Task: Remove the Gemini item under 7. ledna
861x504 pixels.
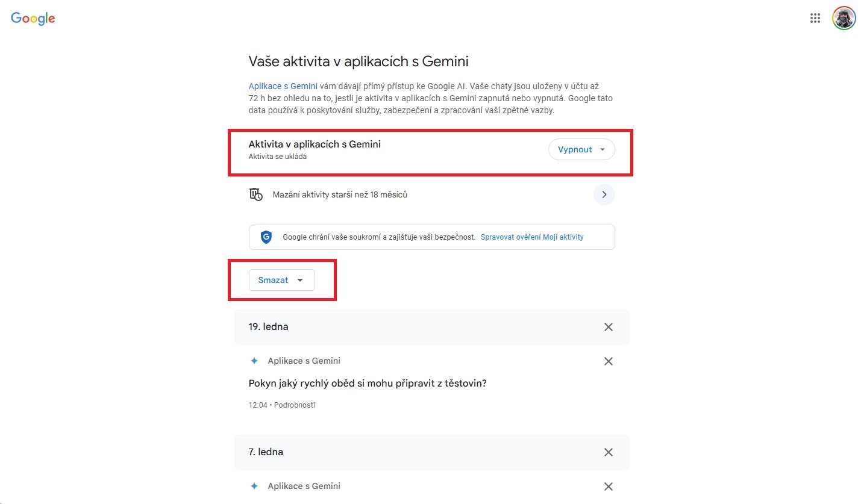Action: (608, 487)
